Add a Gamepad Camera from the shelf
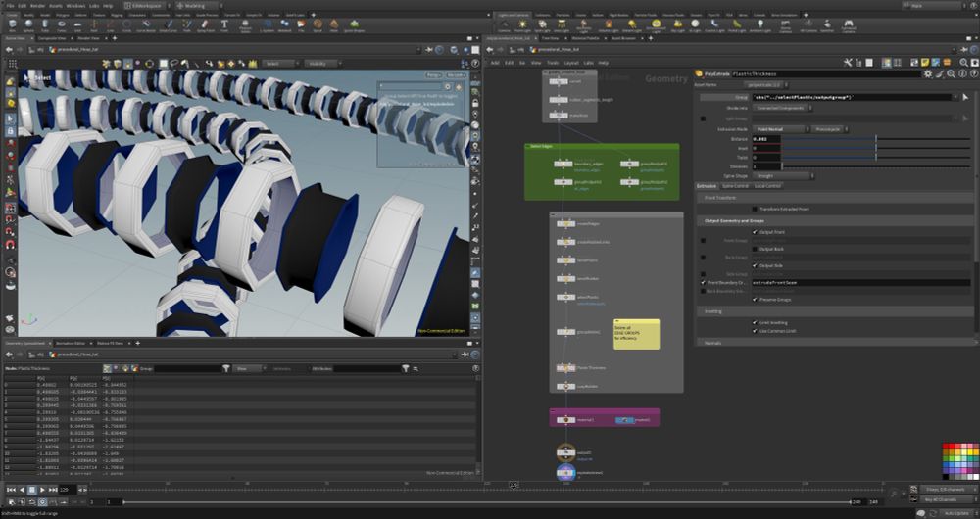The image size is (980, 519). click(x=848, y=26)
